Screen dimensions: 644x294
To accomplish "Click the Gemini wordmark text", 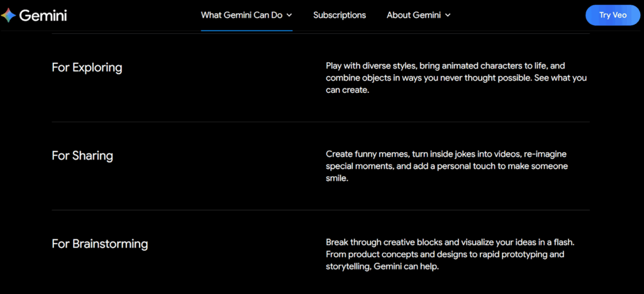I will tap(43, 16).
